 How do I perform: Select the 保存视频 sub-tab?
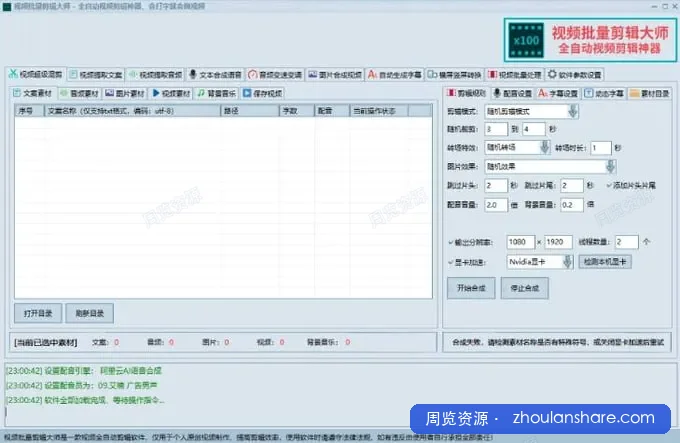click(262, 93)
